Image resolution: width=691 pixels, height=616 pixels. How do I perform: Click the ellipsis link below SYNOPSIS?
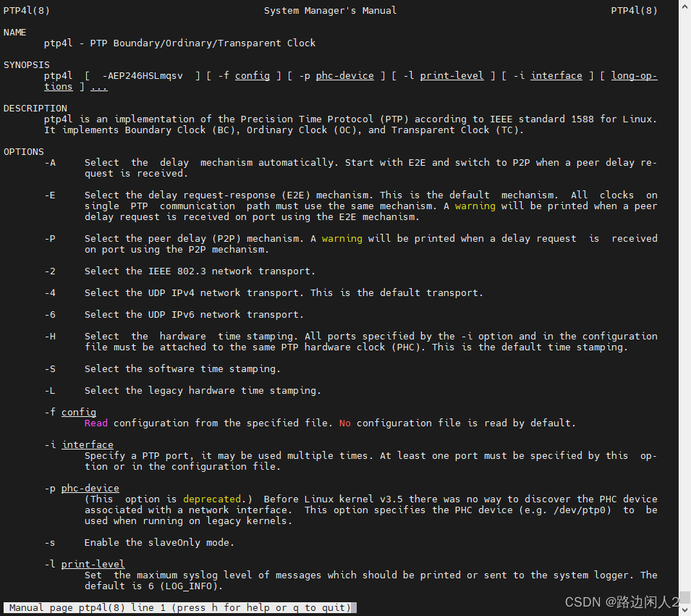coord(98,86)
